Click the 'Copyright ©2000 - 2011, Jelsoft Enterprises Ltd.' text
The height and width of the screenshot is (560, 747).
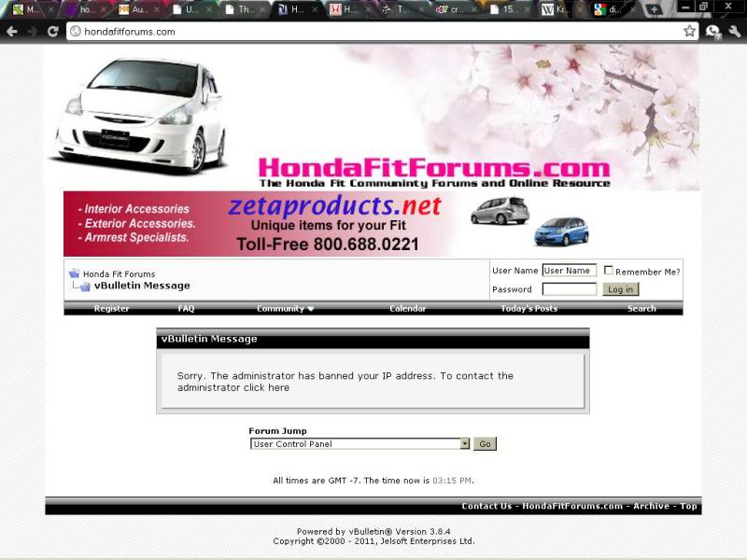[373, 541]
